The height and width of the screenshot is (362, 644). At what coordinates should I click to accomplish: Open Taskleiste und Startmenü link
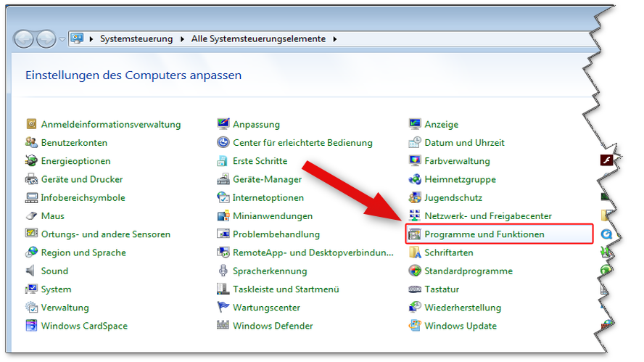tap(286, 289)
